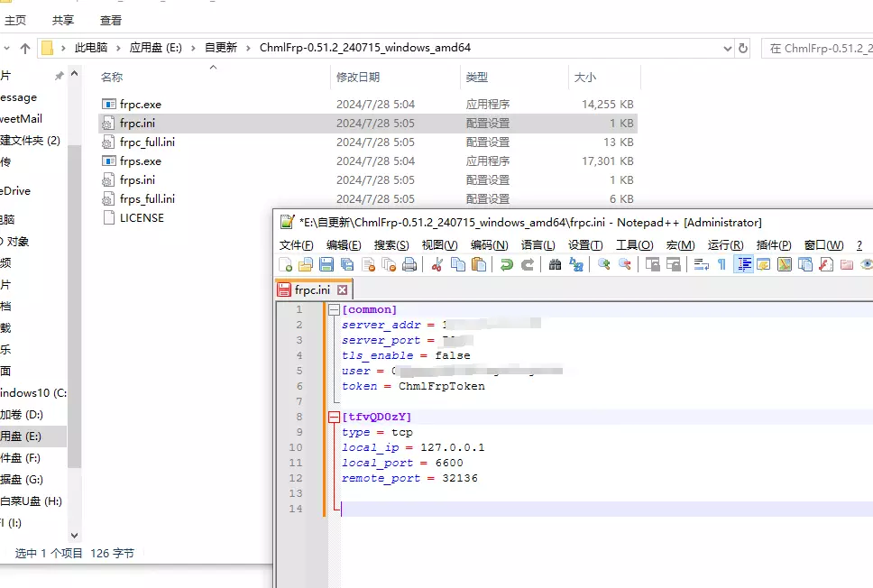
Task: Toggle synchronized horizontal scrolling
Action: pos(673,264)
